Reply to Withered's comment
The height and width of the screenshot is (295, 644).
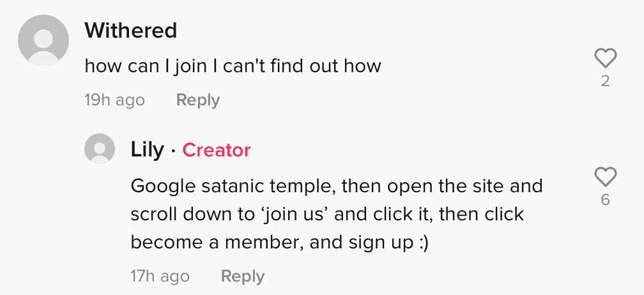pyautogui.click(x=198, y=100)
